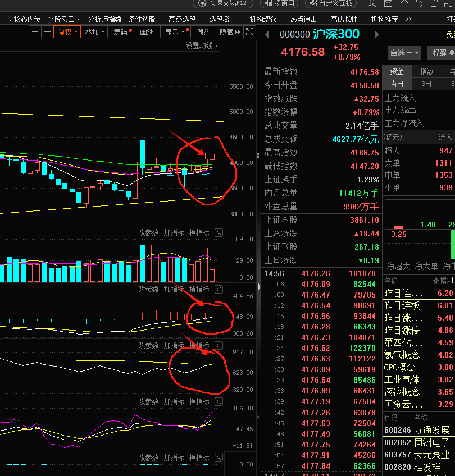
Task: Select stock 600246 万通发展
Action: point(418,430)
